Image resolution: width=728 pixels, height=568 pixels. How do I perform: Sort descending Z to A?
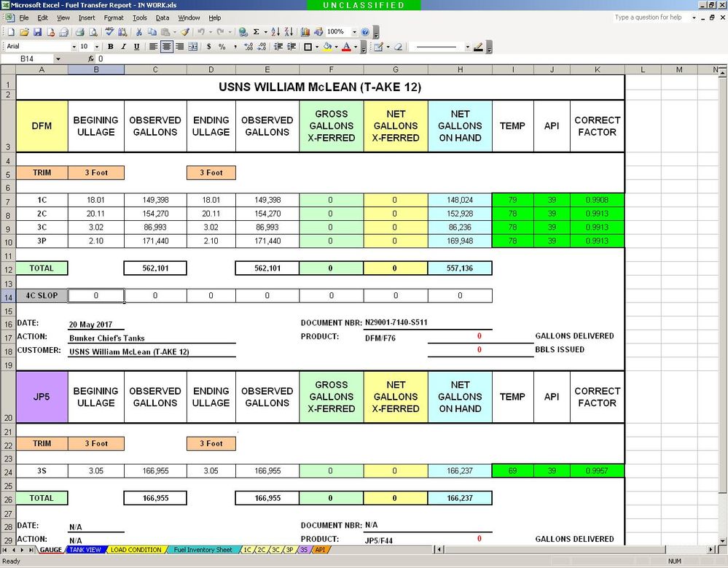[289, 32]
